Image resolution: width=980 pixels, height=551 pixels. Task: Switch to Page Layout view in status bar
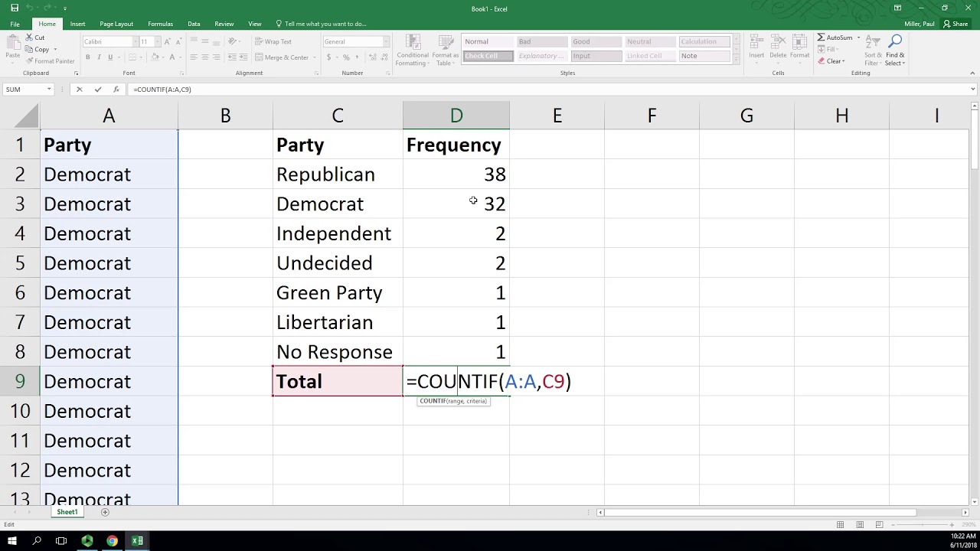coord(860,524)
